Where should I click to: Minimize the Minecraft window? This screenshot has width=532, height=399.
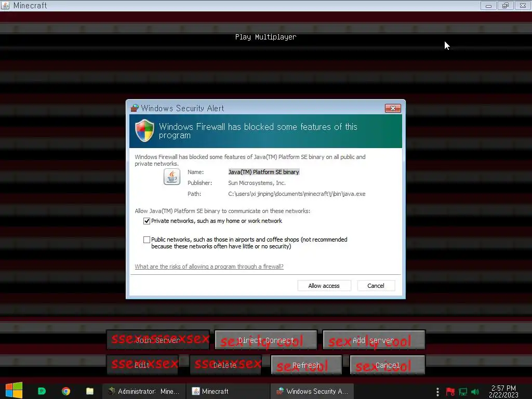(x=488, y=5)
